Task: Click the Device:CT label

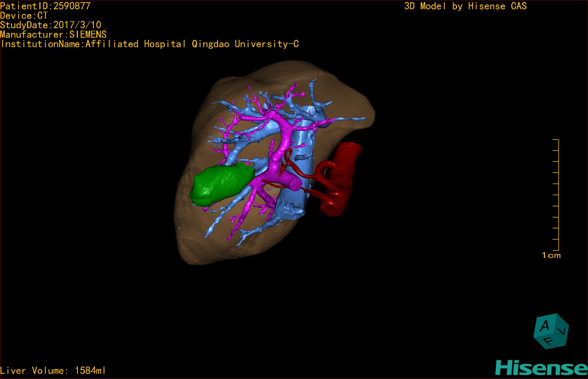Action: coord(24,15)
